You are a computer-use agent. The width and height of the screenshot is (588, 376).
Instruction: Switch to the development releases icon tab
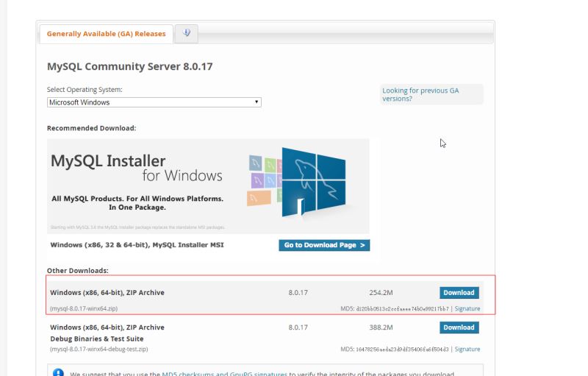pos(187,33)
